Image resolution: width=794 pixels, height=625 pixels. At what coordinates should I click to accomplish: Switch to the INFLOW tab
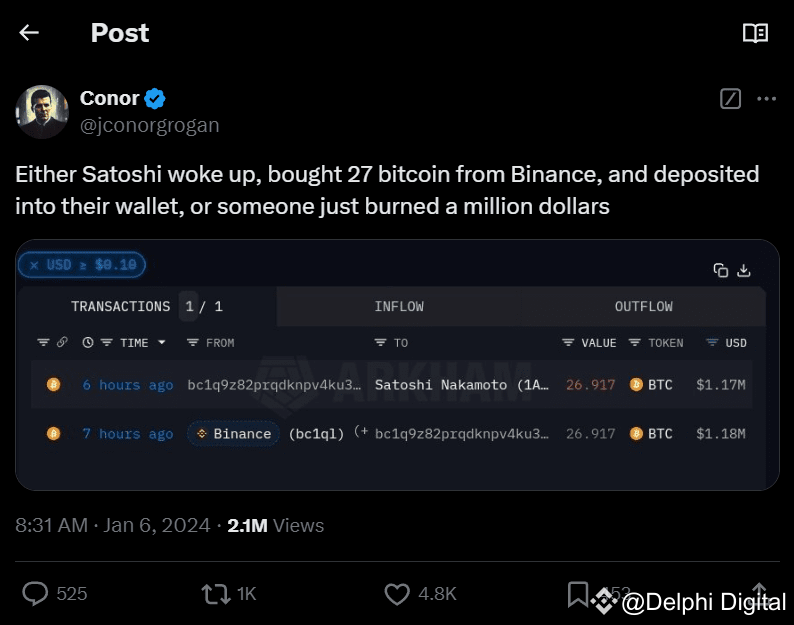(399, 306)
